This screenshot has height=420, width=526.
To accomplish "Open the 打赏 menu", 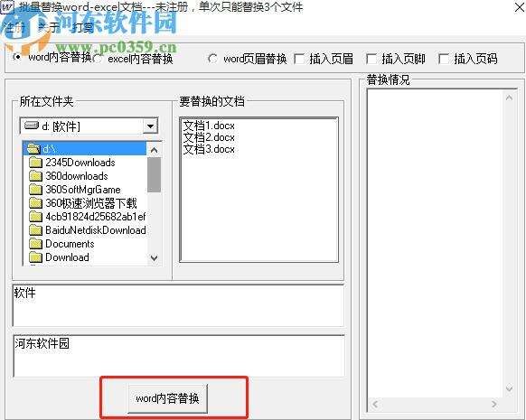I will 82,28.
